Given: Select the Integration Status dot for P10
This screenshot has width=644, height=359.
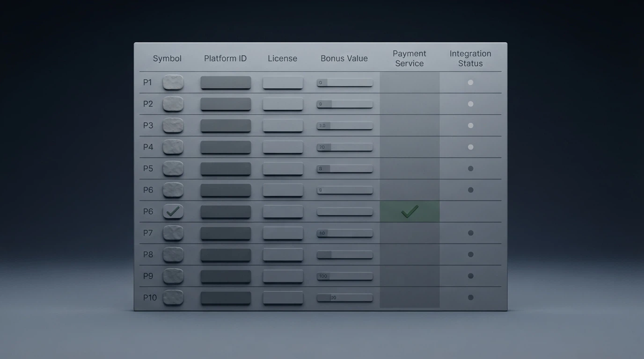Looking at the screenshot, I should [x=470, y=297].
